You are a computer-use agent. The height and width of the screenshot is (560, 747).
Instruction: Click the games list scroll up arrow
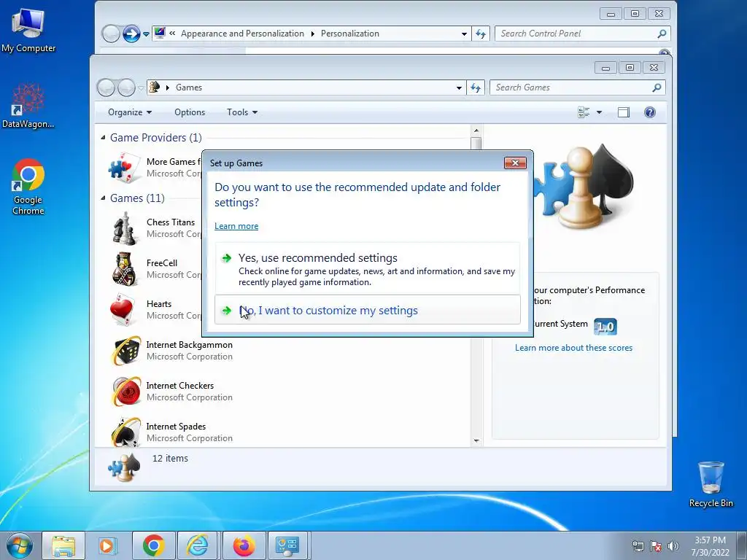coord(476,131)
